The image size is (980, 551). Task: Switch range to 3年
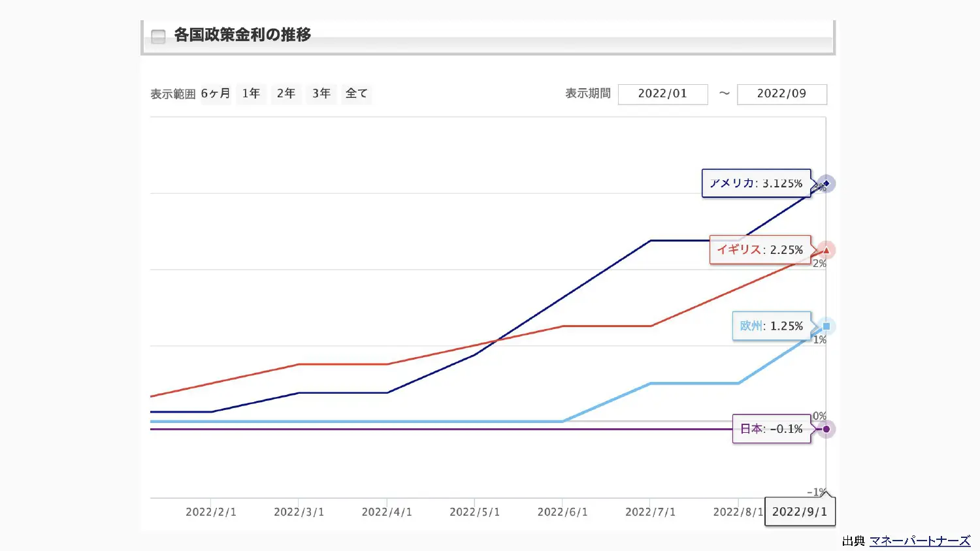pyautogui.click(x=321, y=93)
